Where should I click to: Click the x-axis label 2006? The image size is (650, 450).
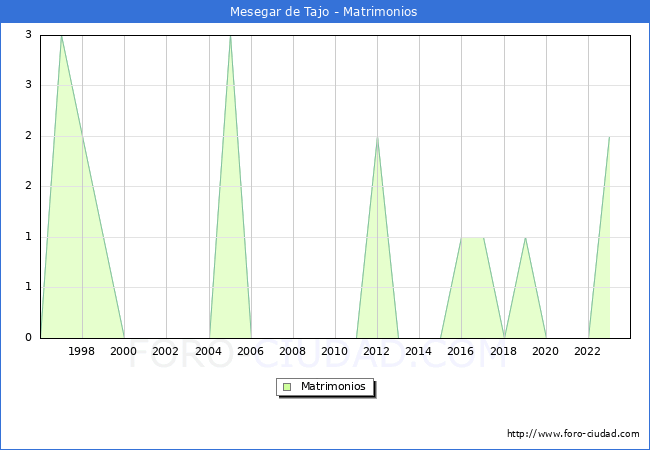coord(250,351)
